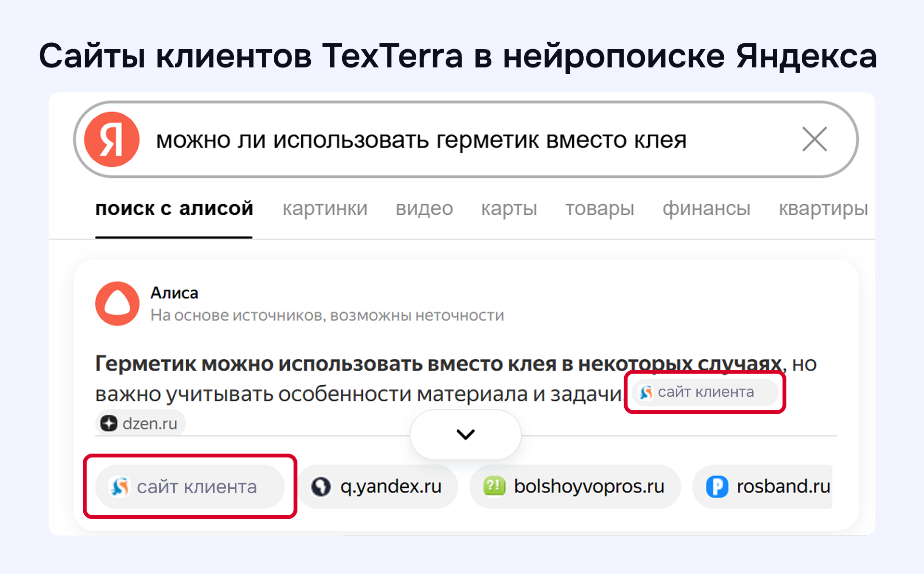Open the «товары» tab
The height and width of the screenshot is (574, 924).
tap(599, 209)
